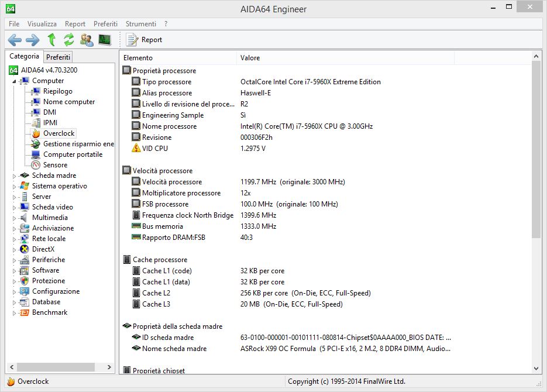Expand the DirectX tree node
Screen dimensions: 547x392
click(15, 249)
